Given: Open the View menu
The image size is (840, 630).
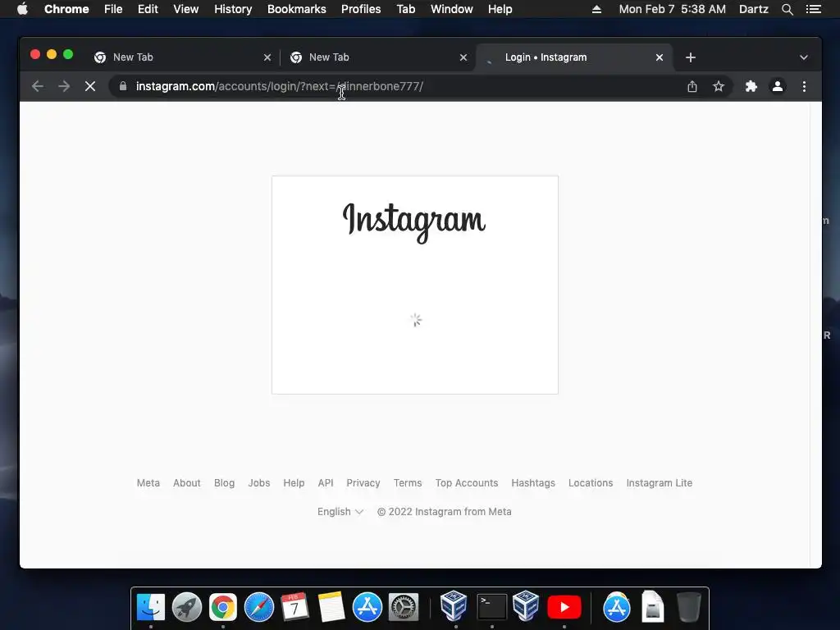Looking at the screenshot, I should click(186, 9).
